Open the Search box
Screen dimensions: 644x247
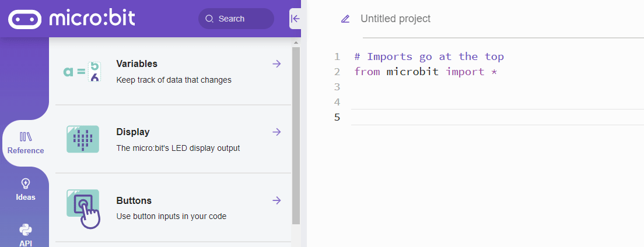point(236,19)
